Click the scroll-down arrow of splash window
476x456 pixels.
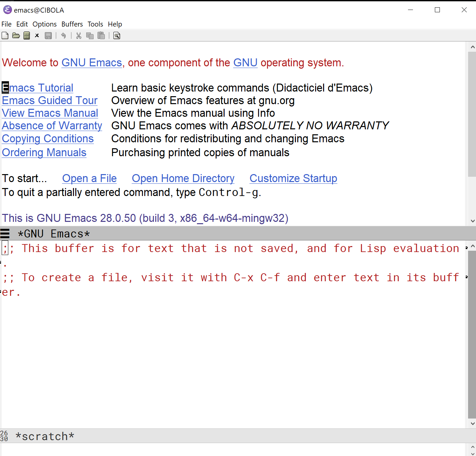[x=472, y=221]
